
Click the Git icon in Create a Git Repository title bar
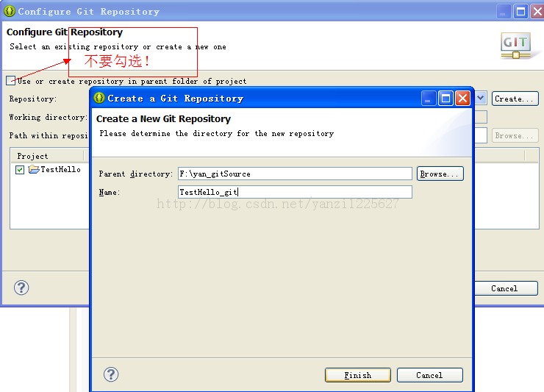coord(99,98)
